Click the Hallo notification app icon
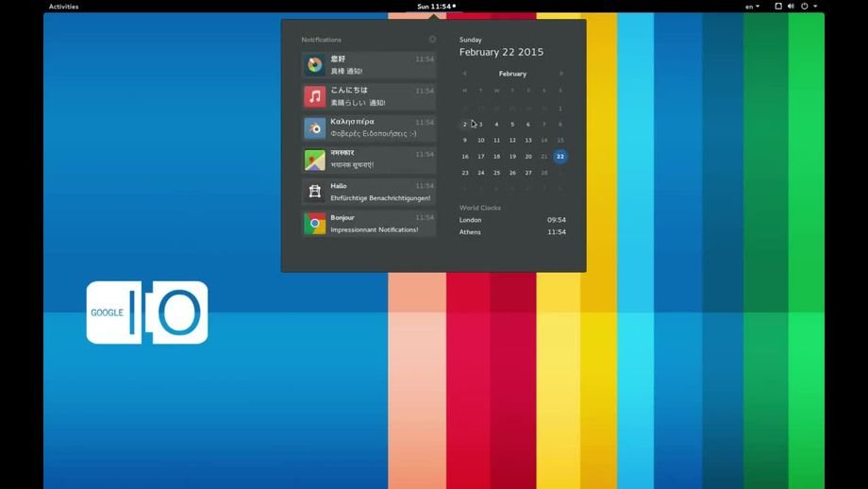The image size is (868, 489). point(315,192)
